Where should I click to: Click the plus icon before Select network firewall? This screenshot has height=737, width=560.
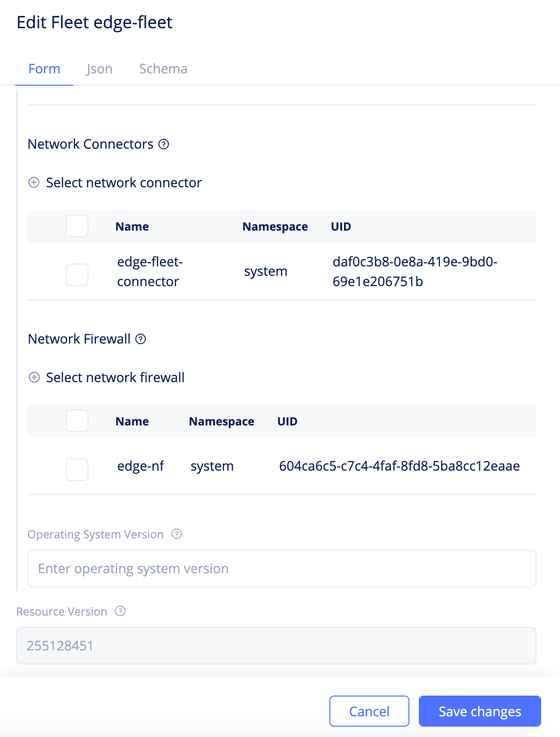(33, 377)
